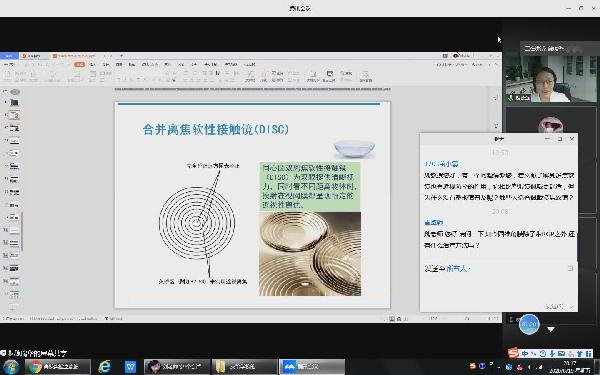Image resolution: width=600 pixels, height=375 pixels.
Task: Switch to the Chrome window in taskbar
Action: pos(58,367)
